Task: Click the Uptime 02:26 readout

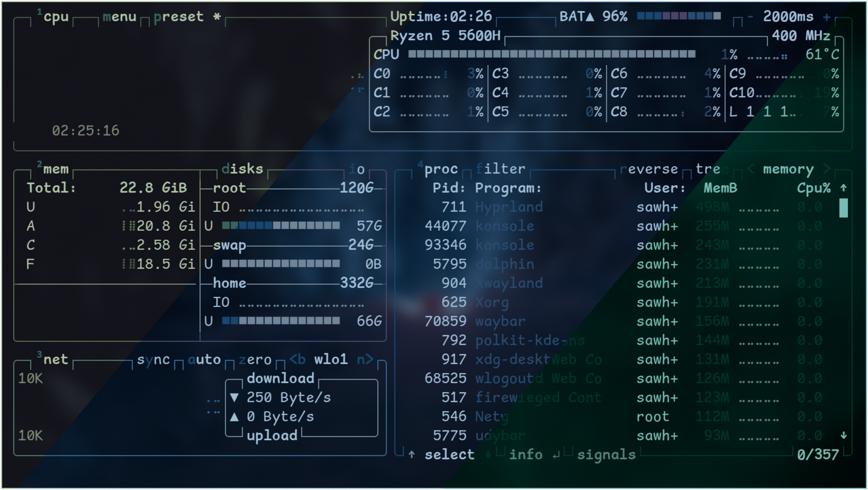Action: click(x=441, y=16)
